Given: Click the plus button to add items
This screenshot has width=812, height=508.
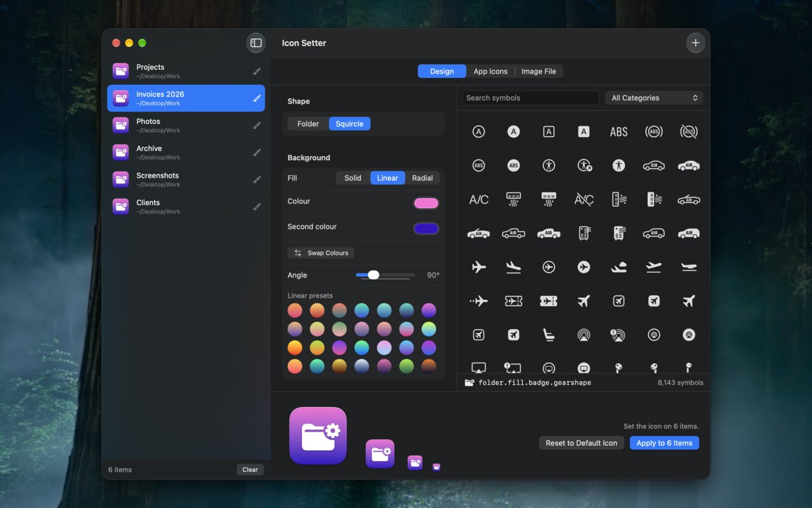Looking at the screenshot, I should pos(695,43).
